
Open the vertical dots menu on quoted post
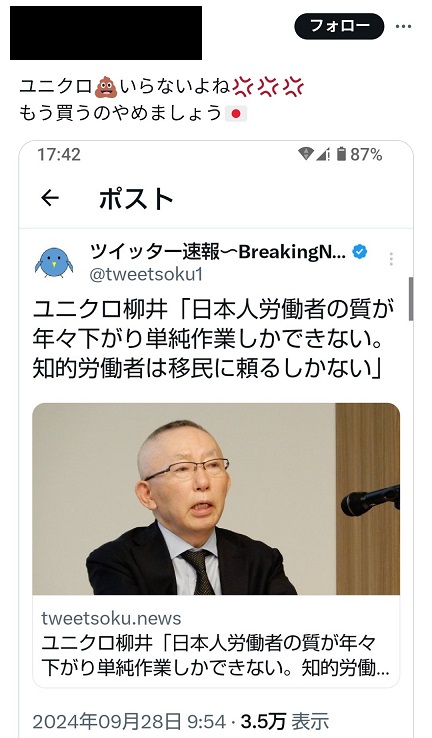pyautogui.click(x=391, y=259)
